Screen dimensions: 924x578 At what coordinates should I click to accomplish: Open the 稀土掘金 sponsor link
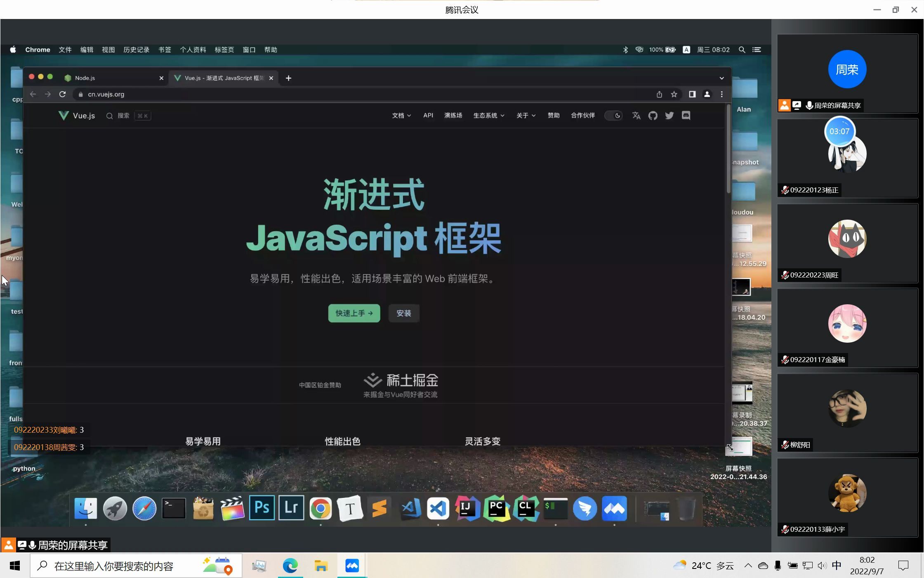[x=400, y=386]
